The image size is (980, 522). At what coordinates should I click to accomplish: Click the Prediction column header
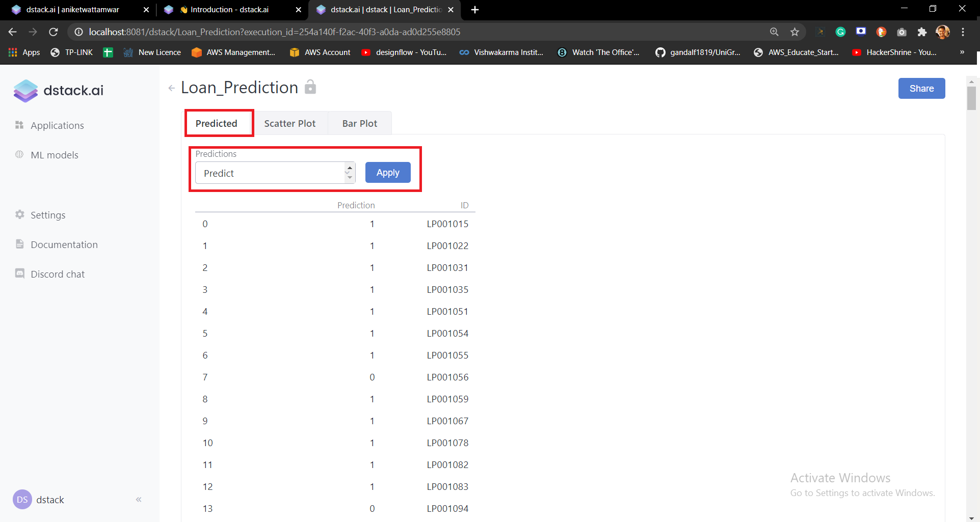356,205
